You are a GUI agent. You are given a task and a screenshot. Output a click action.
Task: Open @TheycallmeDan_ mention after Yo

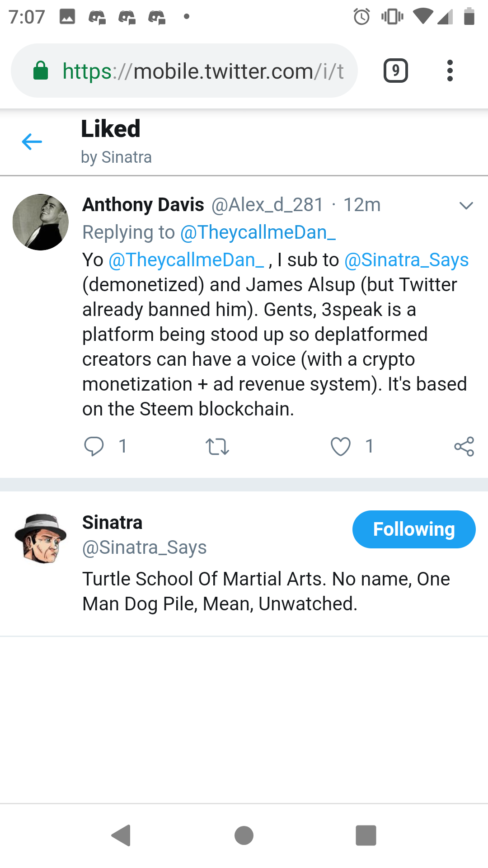[x=186, y=260]
